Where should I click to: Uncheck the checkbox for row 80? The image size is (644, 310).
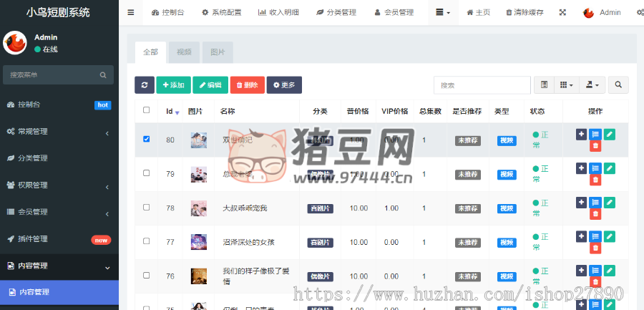coord(147,139)
